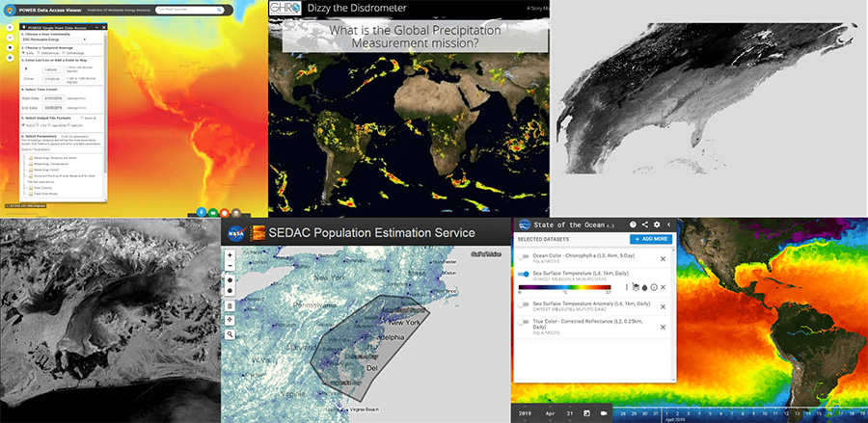Click the Latitude input field
The height and width of the screenshot is (423, 868).
pyautogui.click(x=53, y=69)
